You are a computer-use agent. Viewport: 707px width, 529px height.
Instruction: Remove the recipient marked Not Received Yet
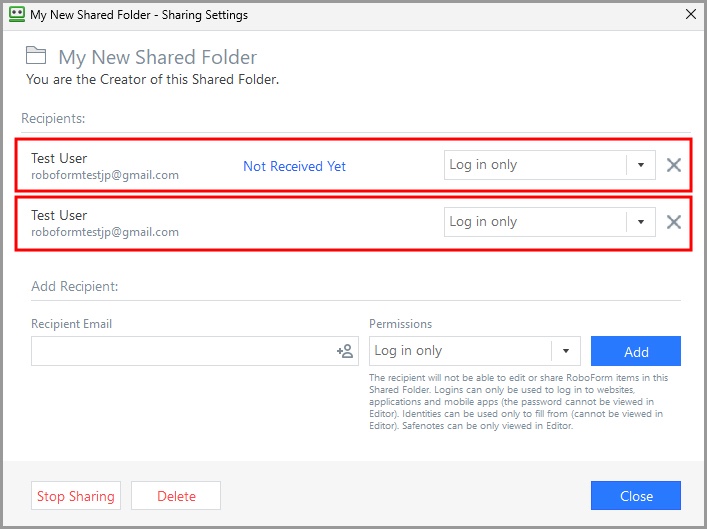coord(674,165)
